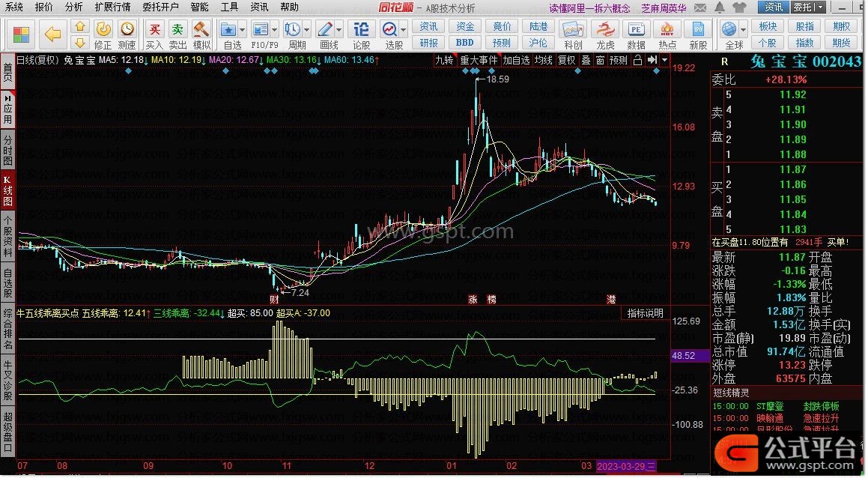This screenshot has height=478, width=868.
Task: Click the 卖出 sell icon
Action: (177, 35)
